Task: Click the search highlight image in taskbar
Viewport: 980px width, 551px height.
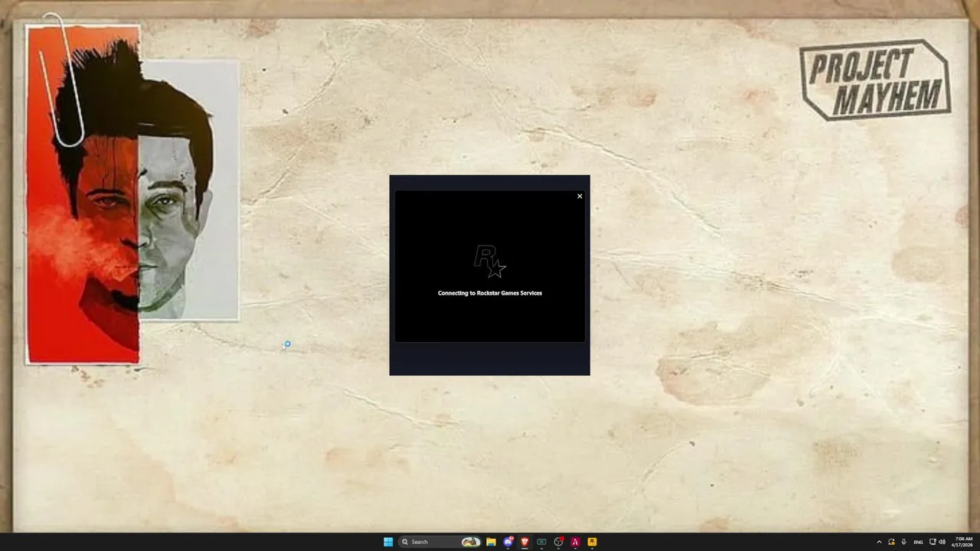Action: tap(471, 542)
